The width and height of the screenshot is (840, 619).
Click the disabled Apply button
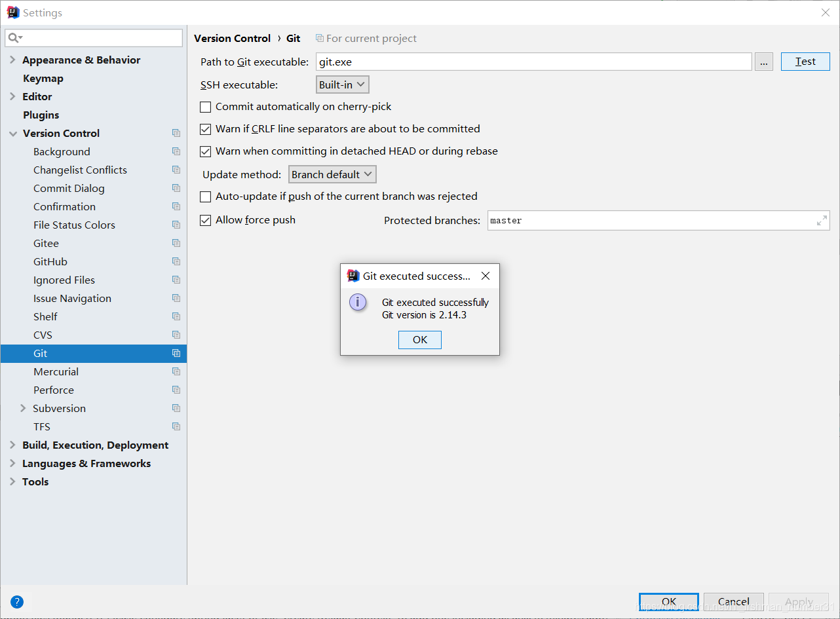799,601
